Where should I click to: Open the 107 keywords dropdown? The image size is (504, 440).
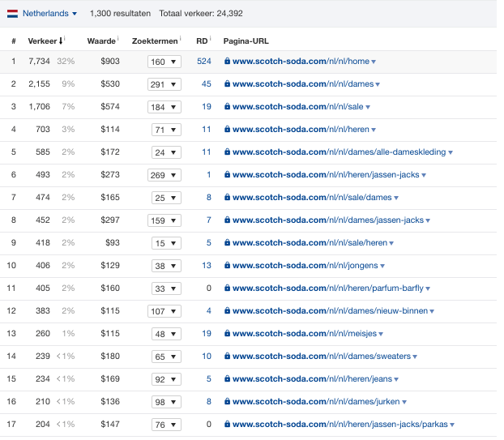point(164,311)
